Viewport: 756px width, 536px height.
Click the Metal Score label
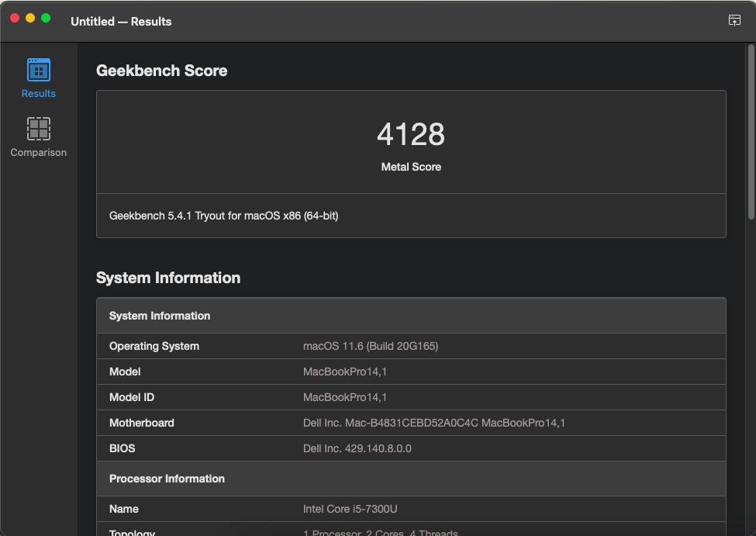click(411, 167)
